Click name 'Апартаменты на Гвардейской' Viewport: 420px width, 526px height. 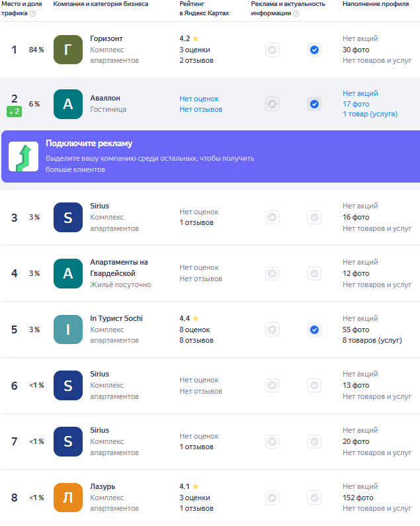click(x=119, y=268)
